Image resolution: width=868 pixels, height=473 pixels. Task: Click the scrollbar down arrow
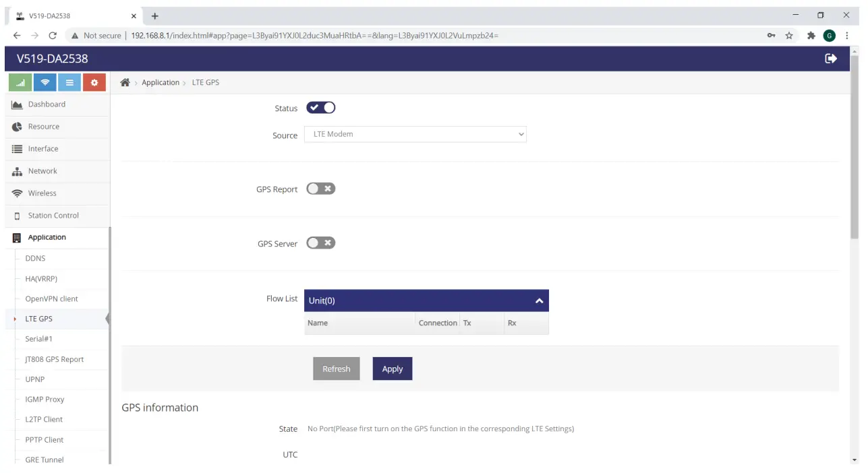(x=855, y=460)
